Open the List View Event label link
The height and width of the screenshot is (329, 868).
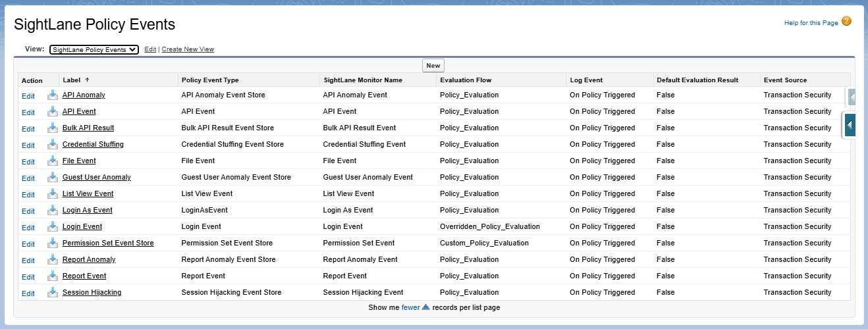coord(88,193)
